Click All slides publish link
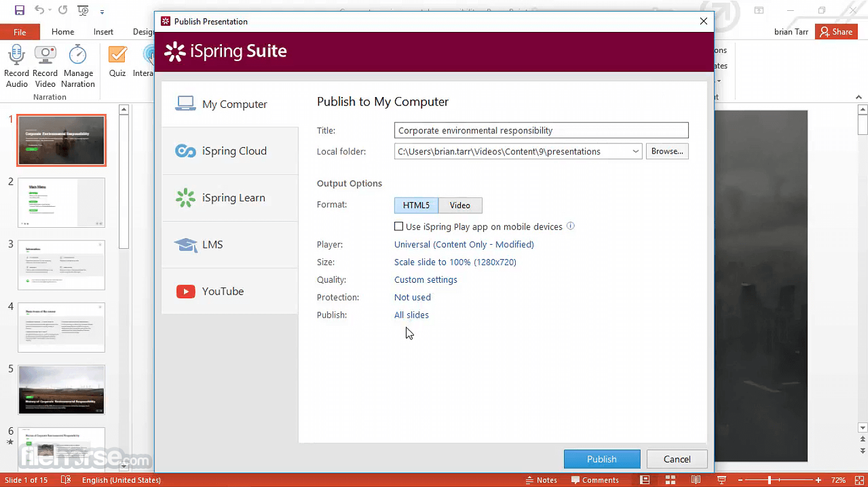The width and height of the screenshot is (868, 487). [411, 315]
